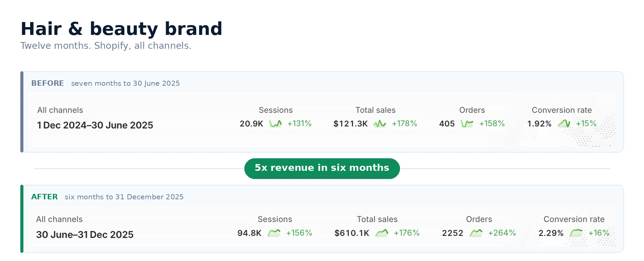Click the orders value 2252
Screen dimensions: 644x261
(452, 233)
